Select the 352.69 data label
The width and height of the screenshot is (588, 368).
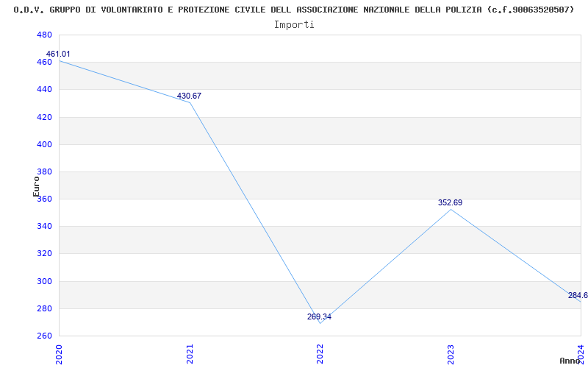point(450,203)
